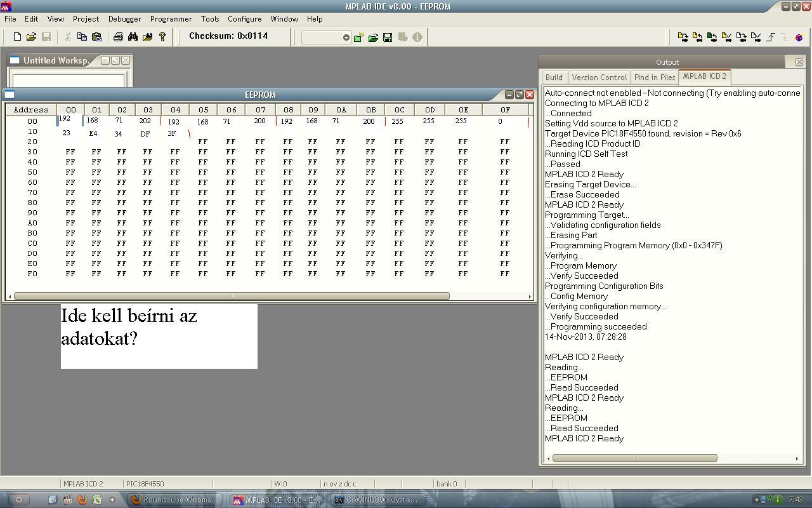Click the 0F column header in EEPROM

505,110
